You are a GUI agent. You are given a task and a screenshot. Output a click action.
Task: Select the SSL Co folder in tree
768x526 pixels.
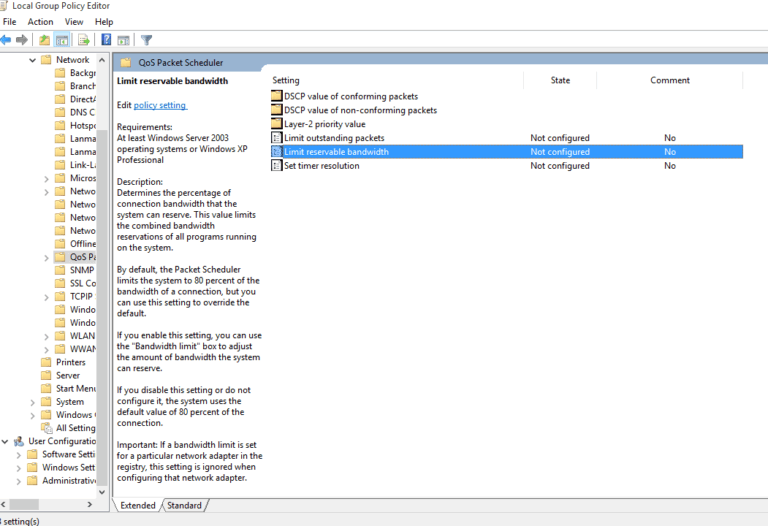coord(82,284)
